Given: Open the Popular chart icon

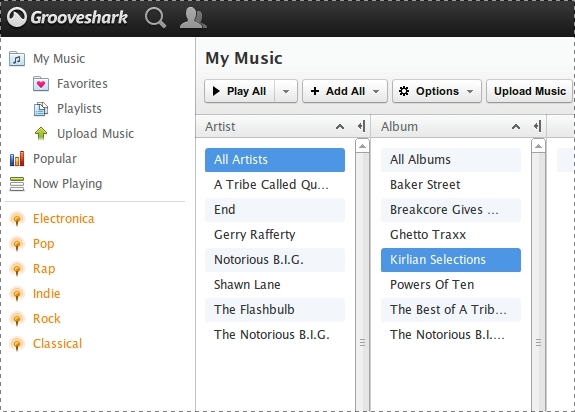Looking at the screenshot, I should pos(17,159).
